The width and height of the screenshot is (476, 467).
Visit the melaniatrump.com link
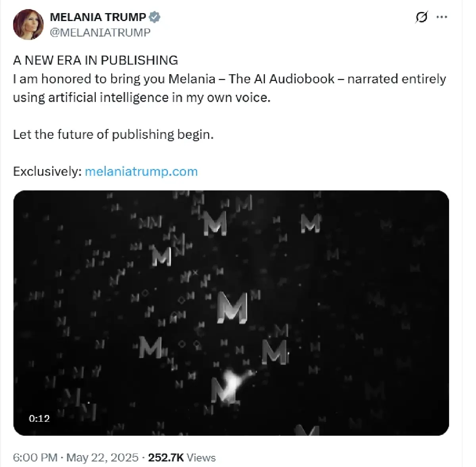(x=141, y=171)
